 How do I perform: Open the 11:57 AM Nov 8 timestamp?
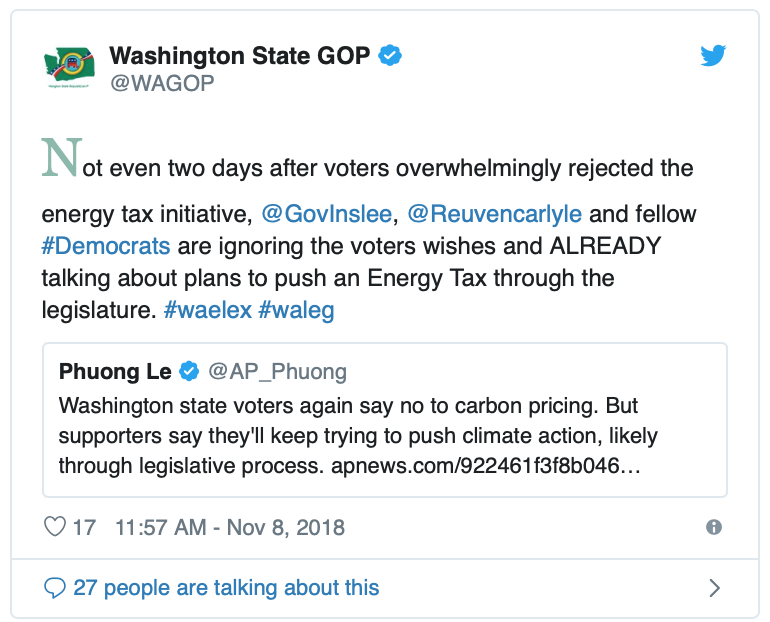point(230,528)
